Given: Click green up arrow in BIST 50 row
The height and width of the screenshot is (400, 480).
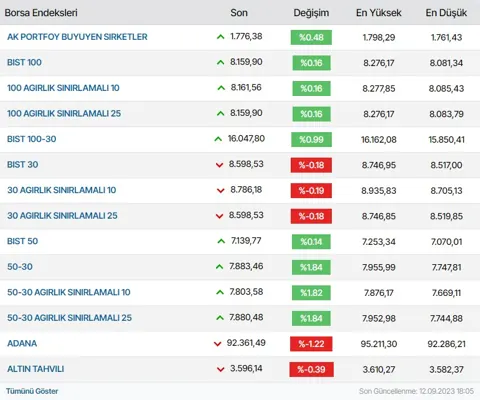Looking at the screenshot, I should point(221,241).
